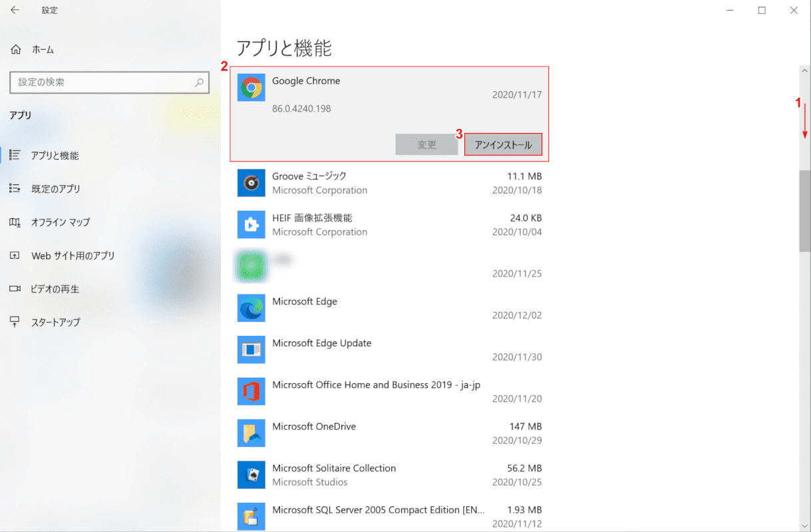Click the Microsoft Studios publisher text
Image resolution: width=811 pixels, height=532 pixels.
click(310, 482)
